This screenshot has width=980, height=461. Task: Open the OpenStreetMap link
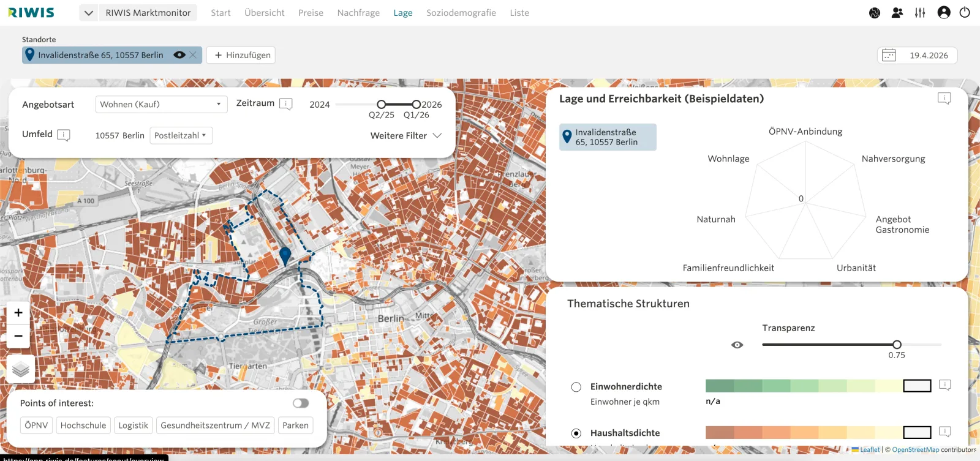coord(915,449)
